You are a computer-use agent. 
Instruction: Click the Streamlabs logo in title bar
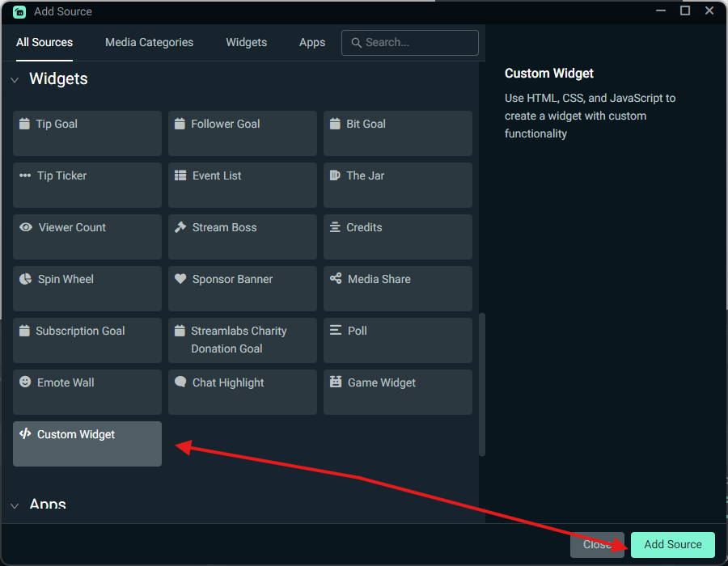pyautogui.click(x=18, y=11)
